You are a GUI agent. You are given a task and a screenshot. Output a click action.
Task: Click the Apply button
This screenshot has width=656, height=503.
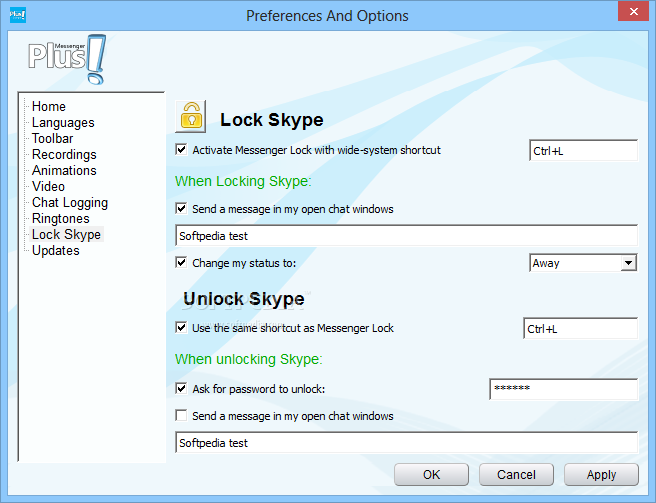click(x=601, y=475)
